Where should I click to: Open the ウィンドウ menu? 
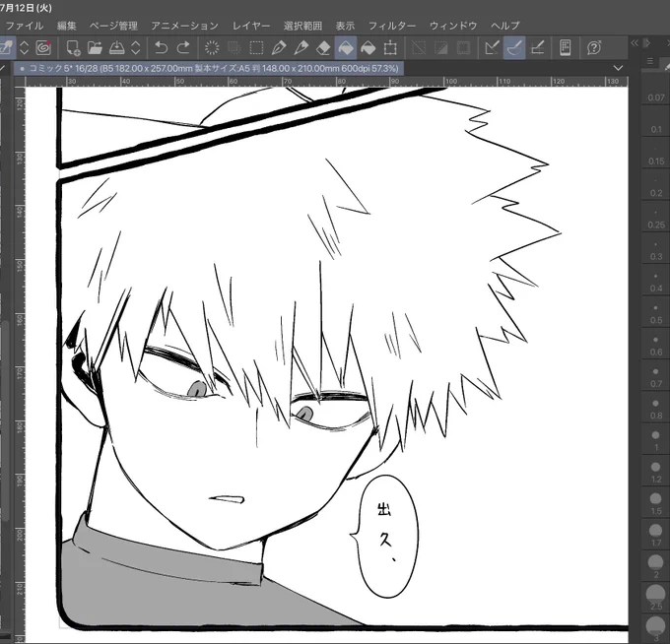click(x=453, y=26)
